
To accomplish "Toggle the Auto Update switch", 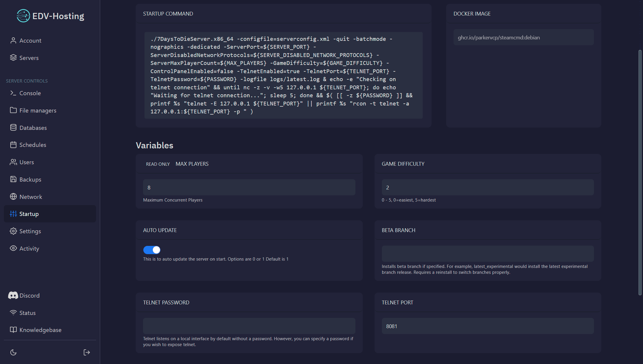I will pos(152,250).
